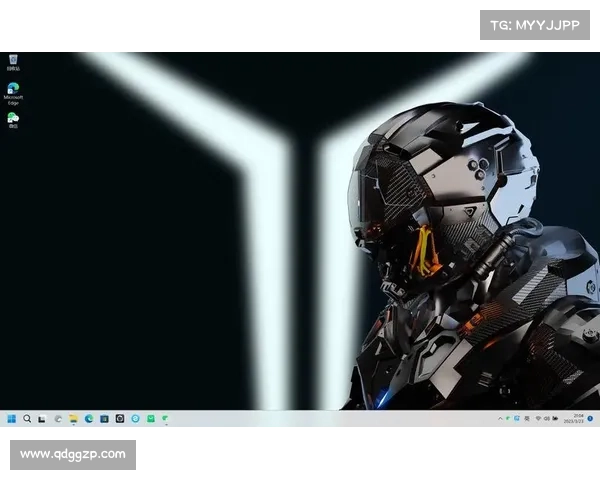600x480 pixels.
Task: Open the WeChat icon in the taskbar
Action: (x=165, y=418)
